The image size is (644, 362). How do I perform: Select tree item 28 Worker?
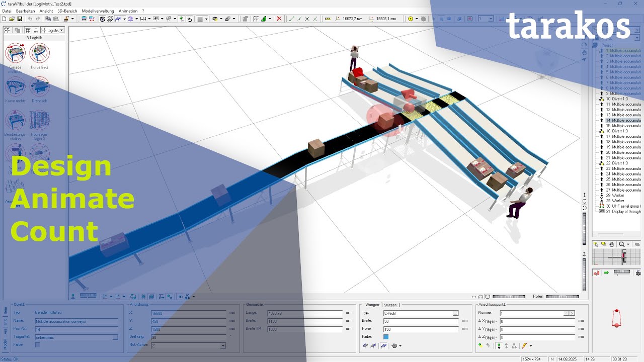pyautogui.click(x=615, y=196)
